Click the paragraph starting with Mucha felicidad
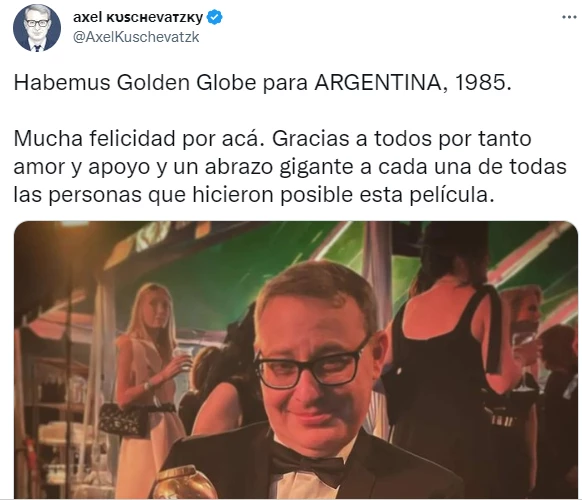This screenshot has height=500, width=582. click(x=290, y=167)
